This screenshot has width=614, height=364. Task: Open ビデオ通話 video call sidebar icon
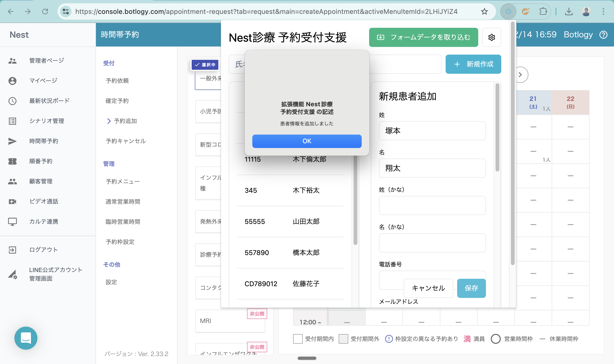tap(12, 201)
